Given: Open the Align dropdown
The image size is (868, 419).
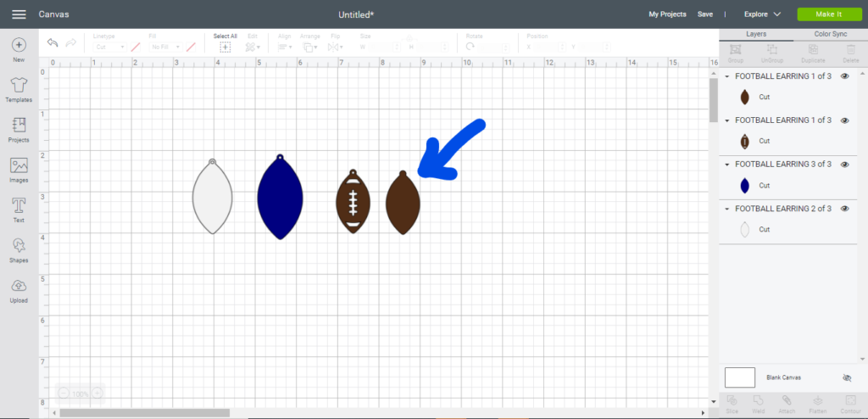Looking at the screenshot, I should click(x=285, y=47).
